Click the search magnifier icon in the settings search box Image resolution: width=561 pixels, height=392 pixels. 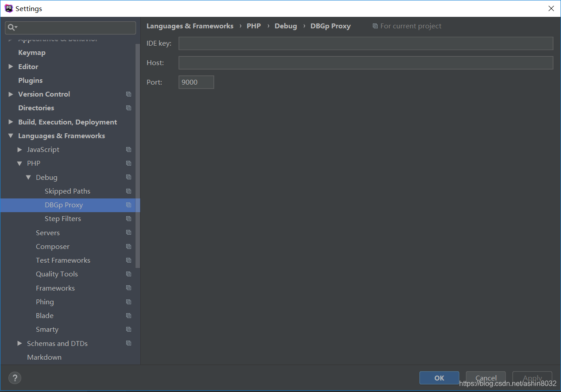tap(12, 28)
